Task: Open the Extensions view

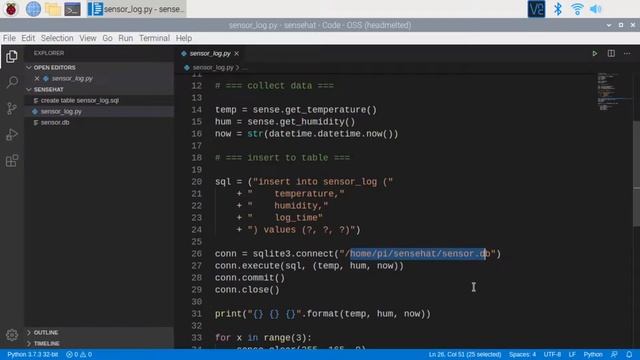Action: pos(12,160)
